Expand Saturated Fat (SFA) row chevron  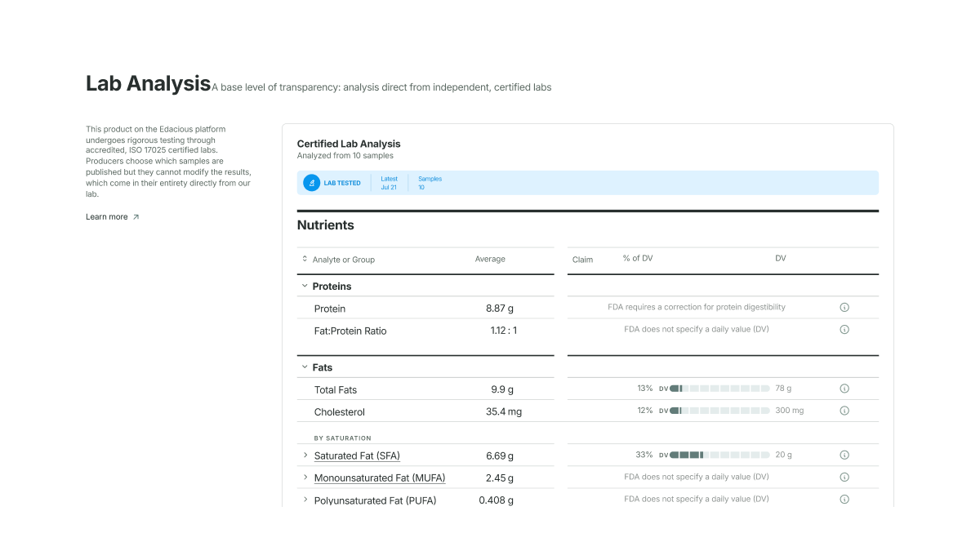click(x=305, y=455)
